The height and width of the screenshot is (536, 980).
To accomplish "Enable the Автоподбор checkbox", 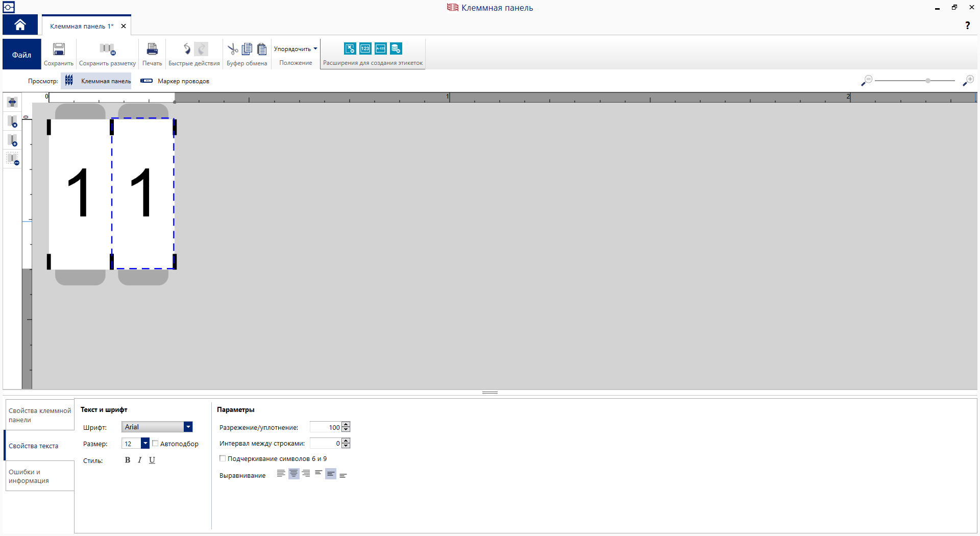I will point(155,444).
